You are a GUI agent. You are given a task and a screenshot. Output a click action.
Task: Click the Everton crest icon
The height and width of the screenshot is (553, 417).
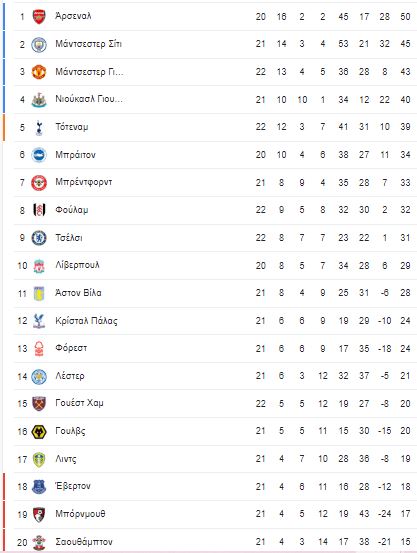39,487
